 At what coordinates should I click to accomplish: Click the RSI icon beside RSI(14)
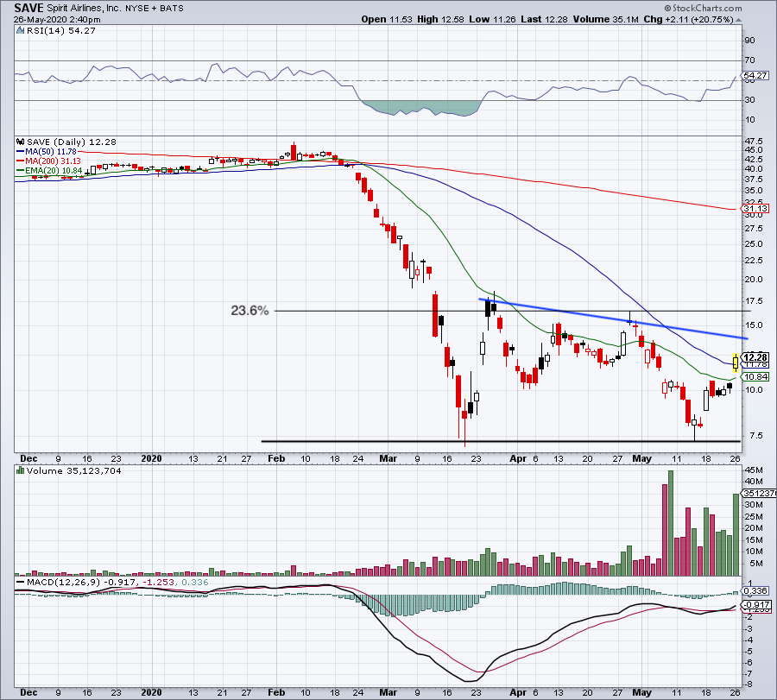[x=21, y=31]
